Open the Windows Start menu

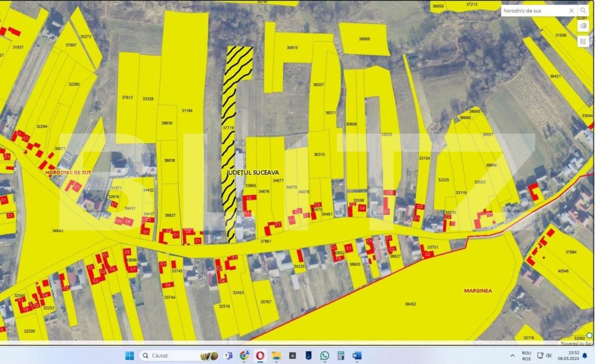[129, 355]
